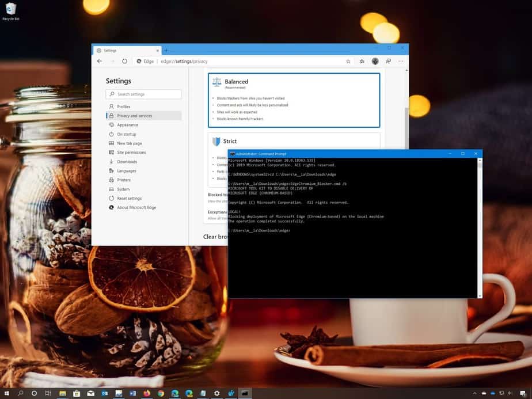Open the Recycle Bin desktop icon
This screenshot has width=532, height=399.
11,11
